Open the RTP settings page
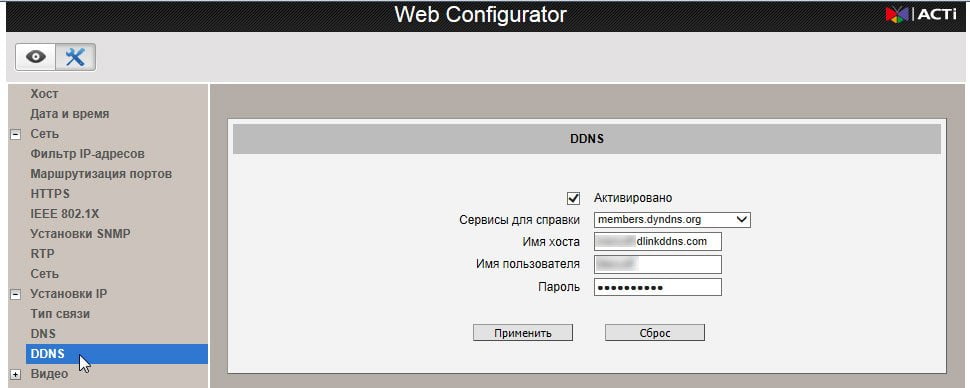This screenshot has height=388, width=970. point(42,254)
